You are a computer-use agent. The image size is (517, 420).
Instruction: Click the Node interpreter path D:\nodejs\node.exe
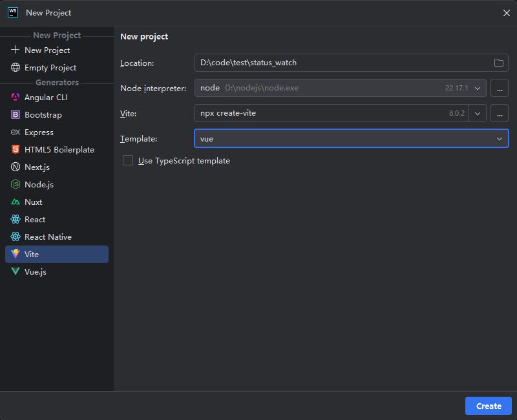262,88
